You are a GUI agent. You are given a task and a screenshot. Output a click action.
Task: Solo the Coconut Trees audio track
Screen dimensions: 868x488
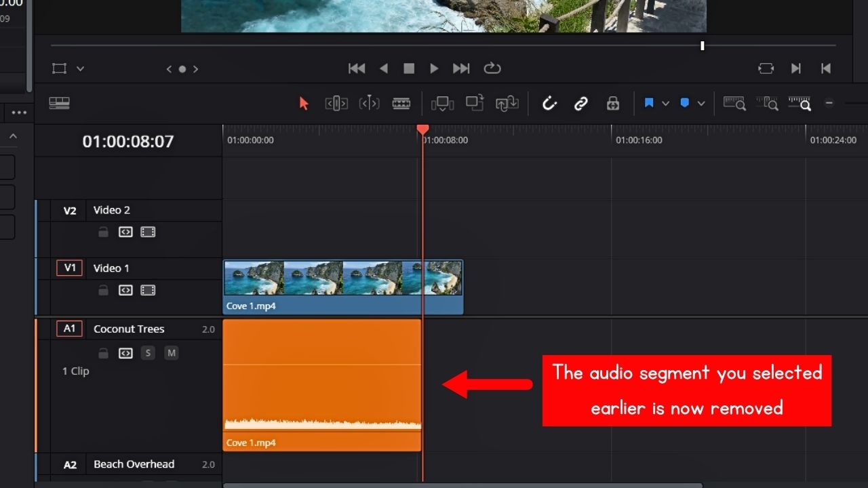click(148, 352)
